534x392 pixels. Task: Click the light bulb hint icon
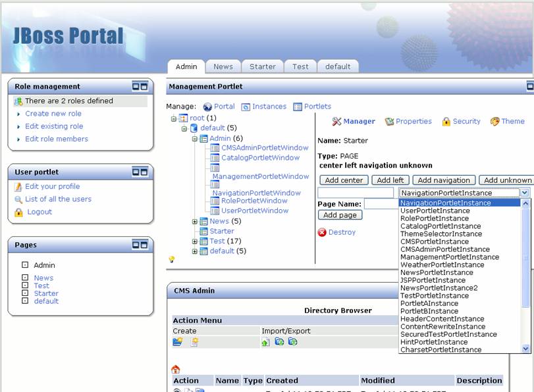172,260
